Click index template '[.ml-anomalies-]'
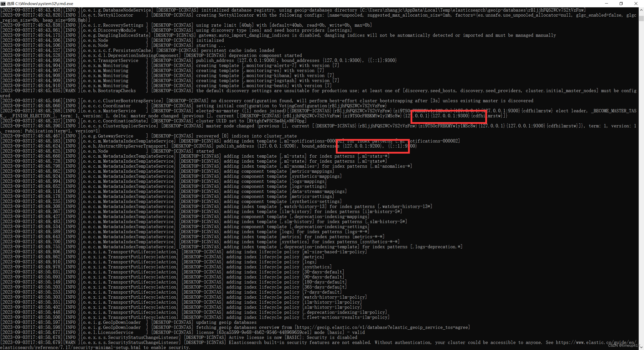This screenshot has height=350, width=644. pos(299,166)
